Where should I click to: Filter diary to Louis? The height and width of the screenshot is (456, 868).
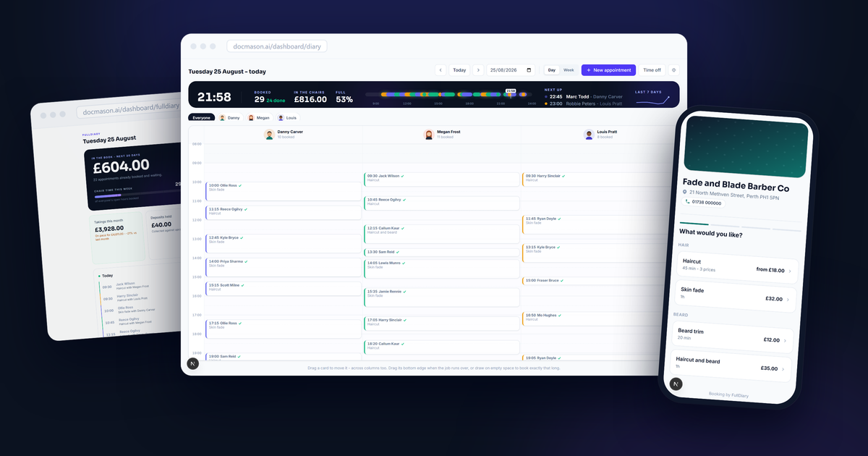coord(286,117)
